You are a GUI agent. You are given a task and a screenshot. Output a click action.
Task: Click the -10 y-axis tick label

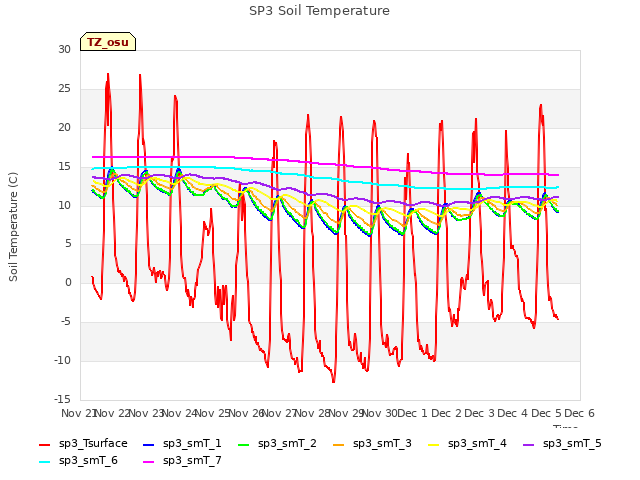point(62,360)
